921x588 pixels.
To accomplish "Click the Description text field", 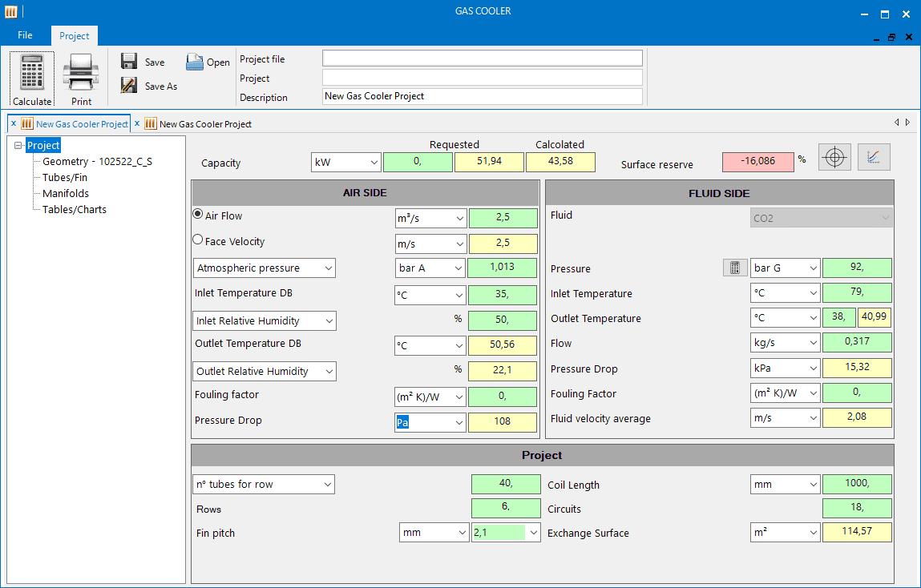I will tap(482, 96).
